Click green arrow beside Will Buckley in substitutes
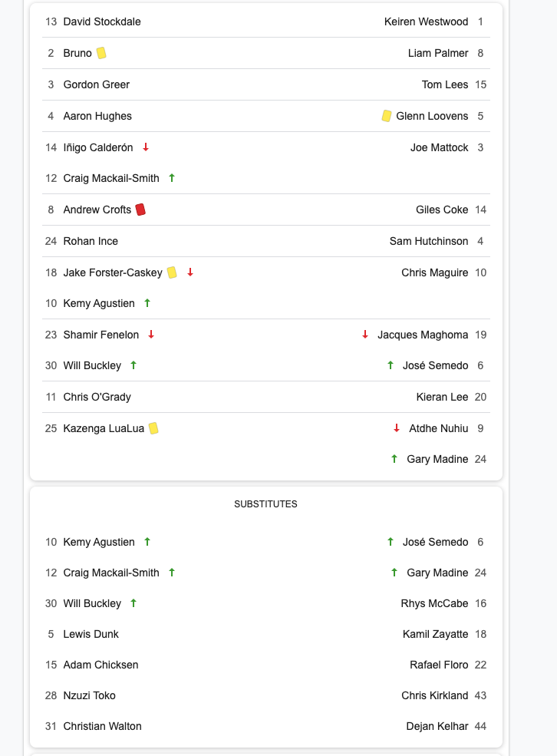The height and width of the screenshot is (756, 557). click(x=133, y=602)
